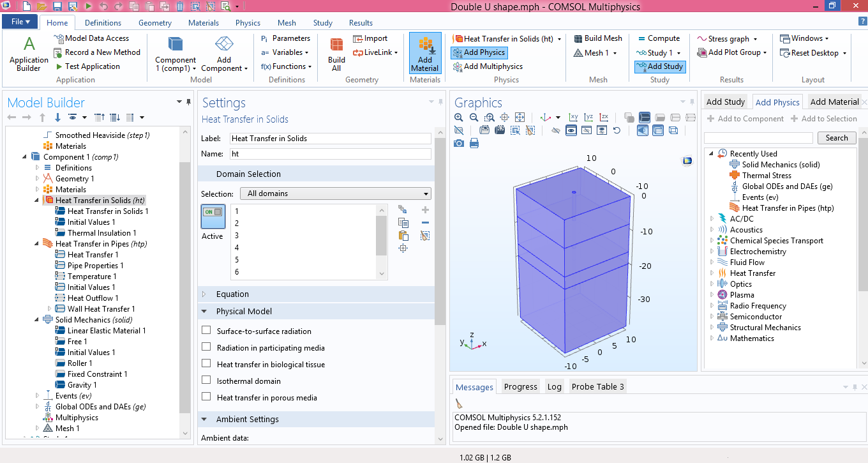Click the Zoom In icon in Graphics toolbar
This screenshot has height=463, width=868.
(458, 118)
